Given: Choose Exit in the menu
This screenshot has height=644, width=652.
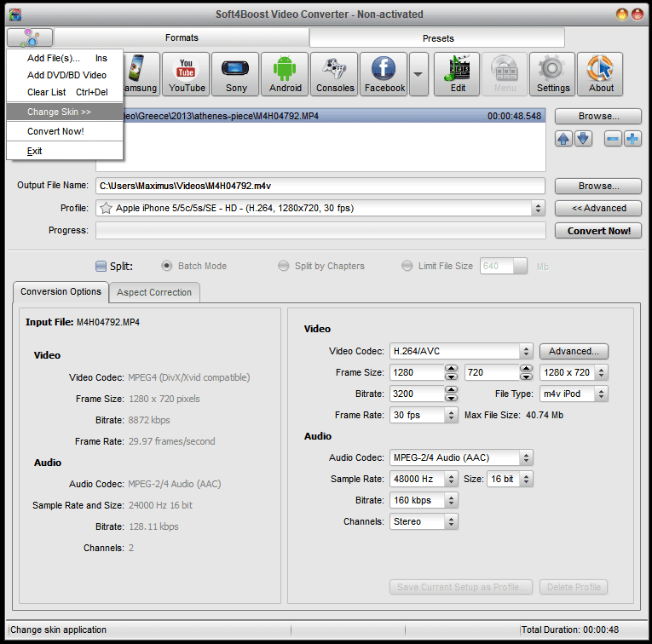Looking at the screenshot, I should tap(65, 151).
